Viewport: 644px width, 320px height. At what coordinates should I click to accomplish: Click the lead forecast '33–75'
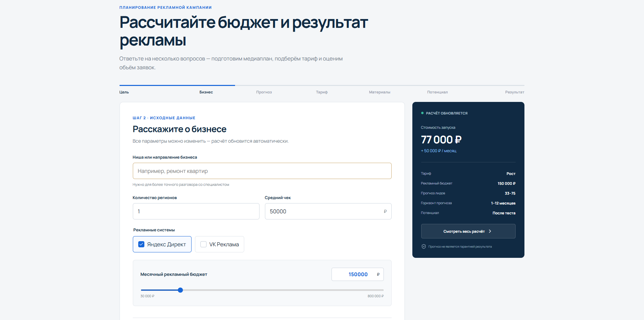coord(510,193)
